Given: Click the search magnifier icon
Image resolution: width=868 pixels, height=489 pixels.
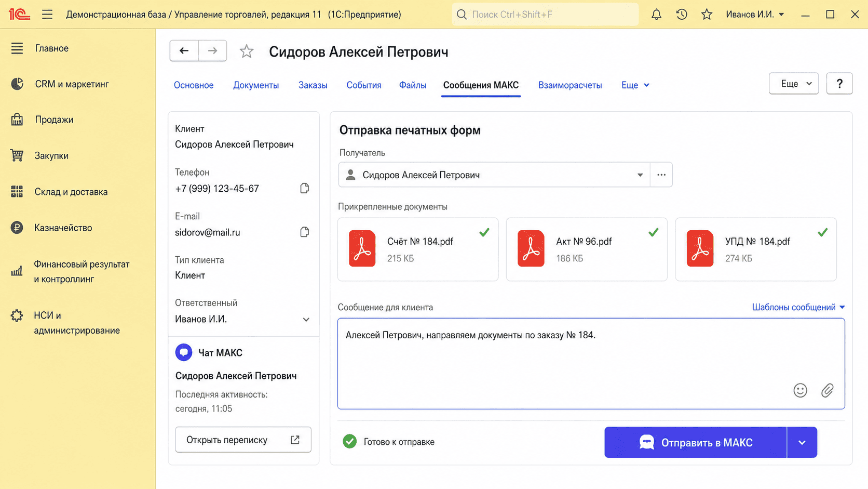Looking at the screenshot, I should coord(462,14).
